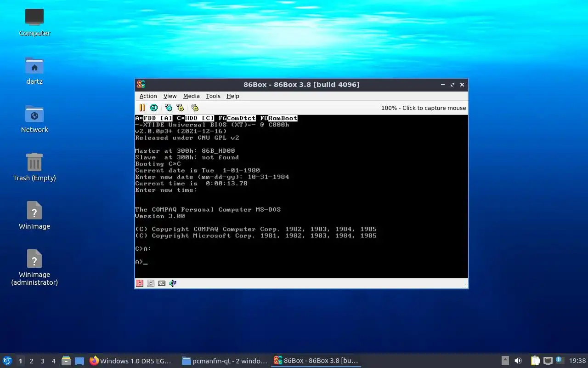Image resolution: width=588 pixels, height=368 pixels.
Task: Select the WinImage desktop shortcut
Action: 34,215
